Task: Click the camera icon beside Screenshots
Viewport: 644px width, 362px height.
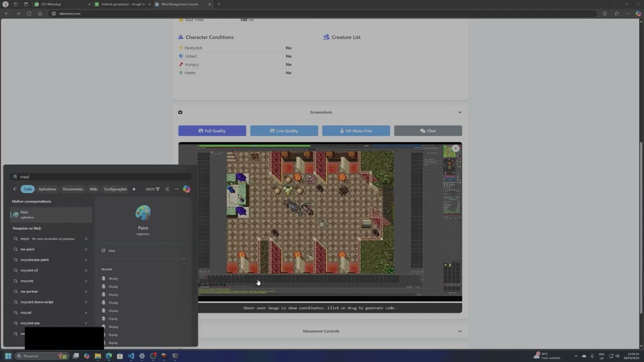Action: [x=180, y=112]
